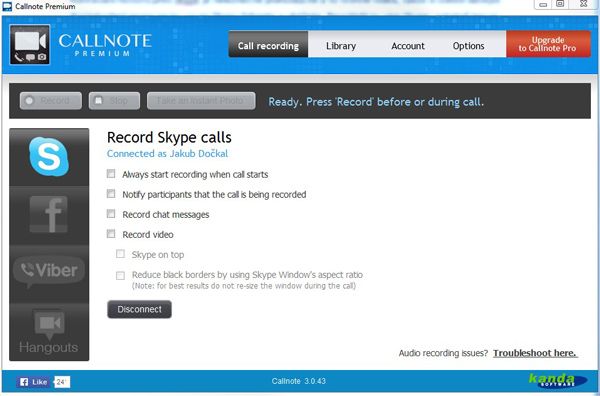Open the Troubleshoot here link
Viewport: 600px width, 396px height.
[535, 353]
